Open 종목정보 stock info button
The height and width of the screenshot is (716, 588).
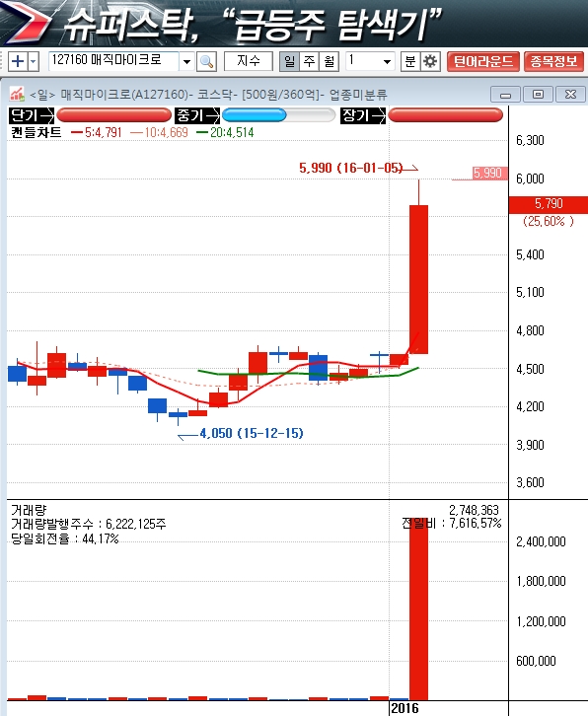553,61
